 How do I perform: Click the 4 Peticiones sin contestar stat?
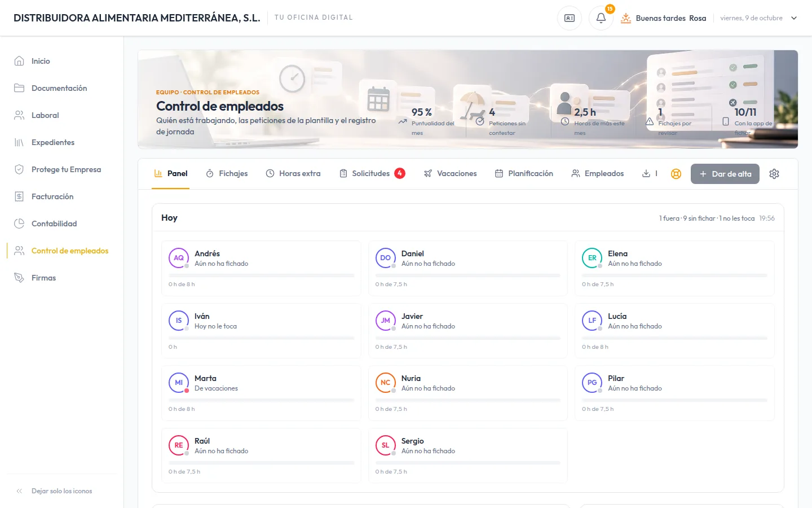(501, 121)
